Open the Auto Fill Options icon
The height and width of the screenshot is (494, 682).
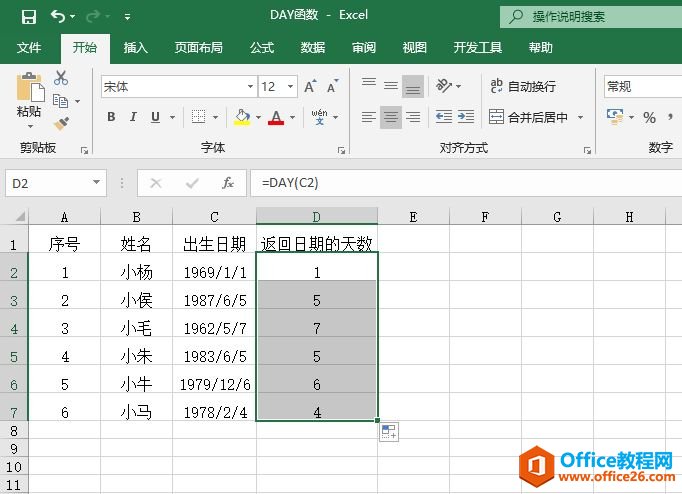click(x=389, y=432)
